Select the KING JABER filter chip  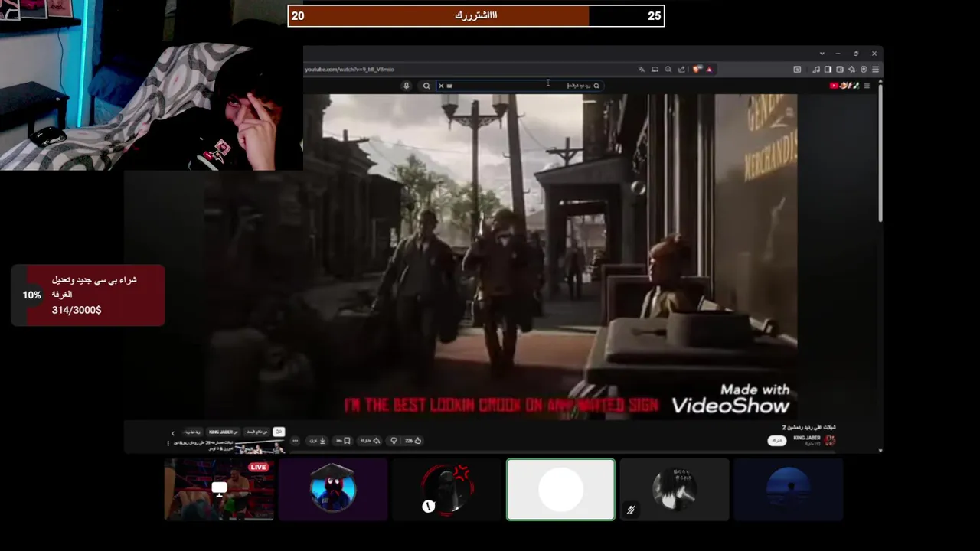pyautogui.click(x=223, y=432)
